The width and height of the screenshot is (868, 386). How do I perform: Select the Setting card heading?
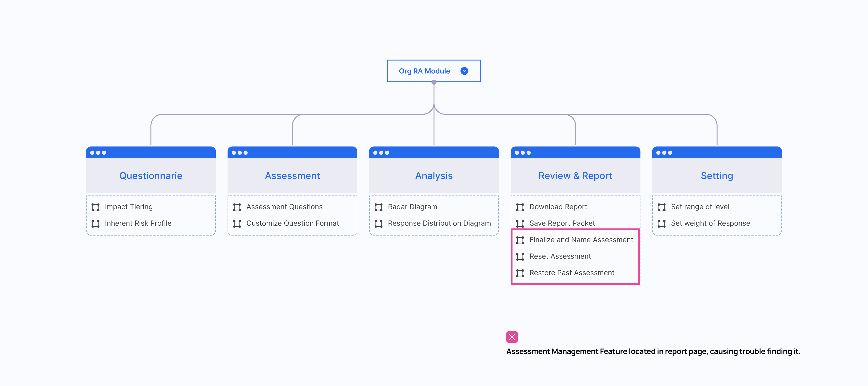point(717,176)
